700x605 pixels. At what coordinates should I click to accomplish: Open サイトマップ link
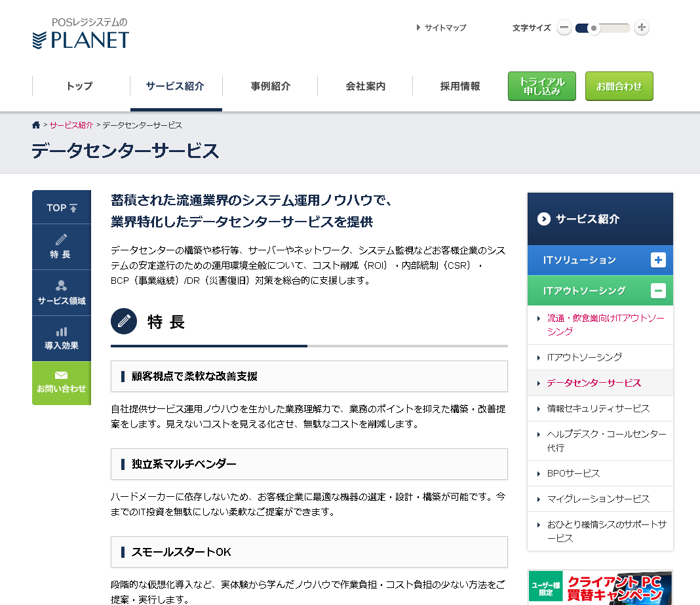[x=444, y=28]
